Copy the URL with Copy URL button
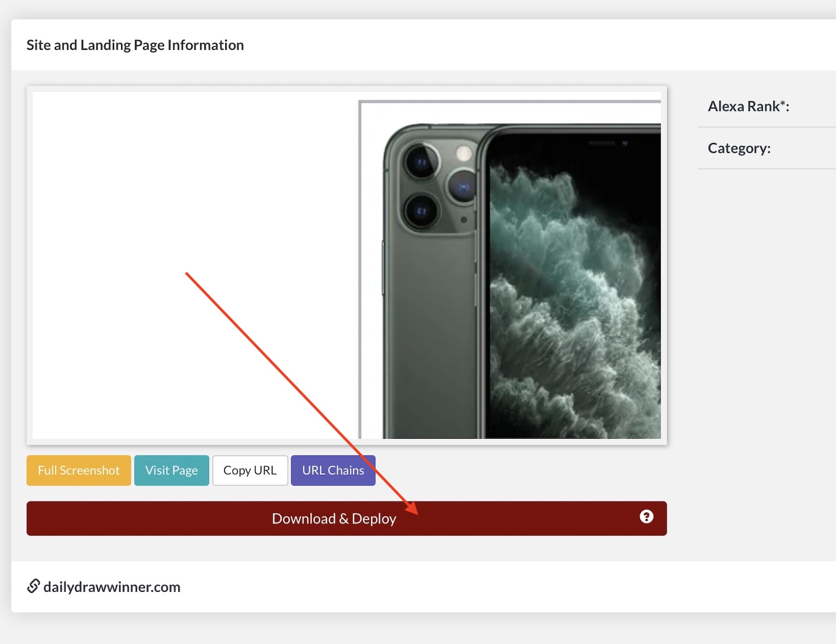Screen dimensions: 836x644 click(250, 471)
